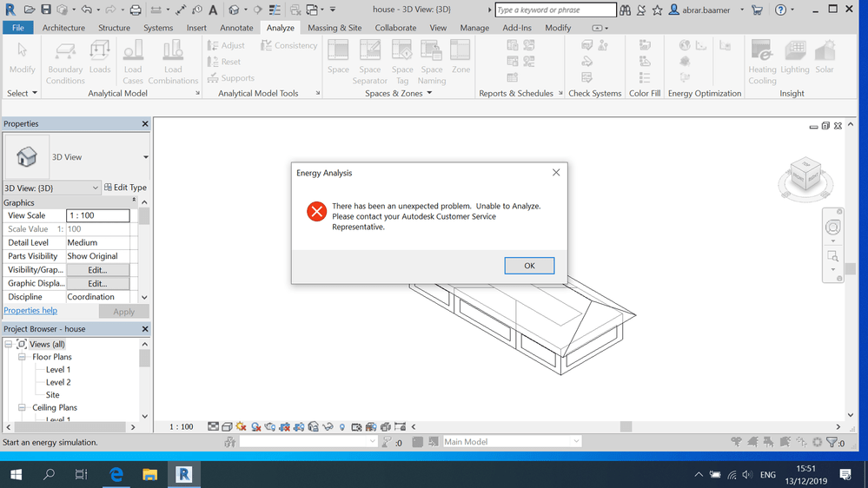Select the Space tool
The height and width of the screenshot is (488, 868).
pyautogui.click(x=338, y=57)
